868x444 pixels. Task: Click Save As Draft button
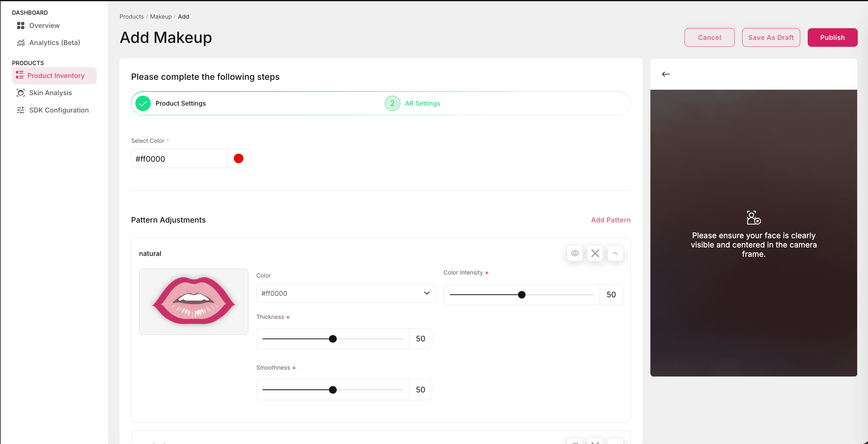pos(771,37)
